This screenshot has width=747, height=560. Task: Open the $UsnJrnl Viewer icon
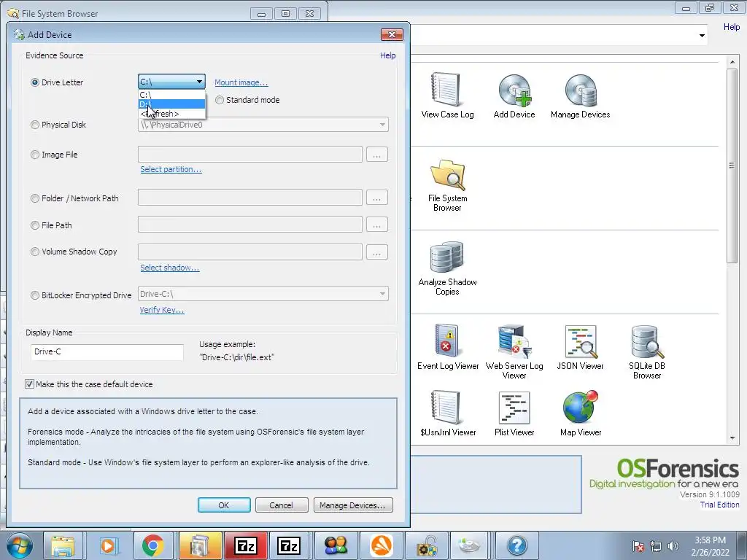pyautogui.click(x=447, y=413)
